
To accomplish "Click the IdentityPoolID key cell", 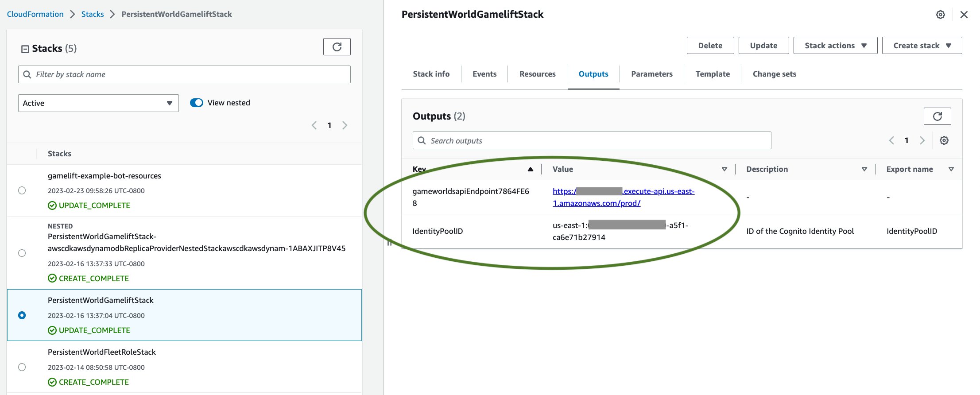I will click(438, 231).
